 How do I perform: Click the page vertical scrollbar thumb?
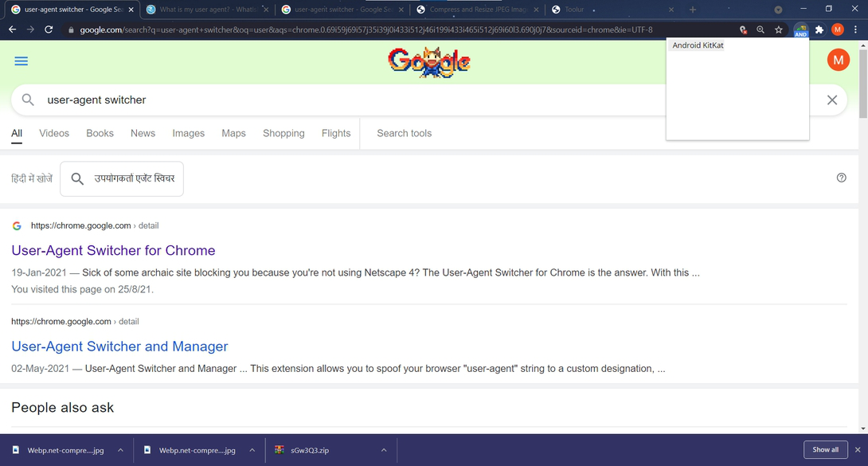tap(863, 84)
